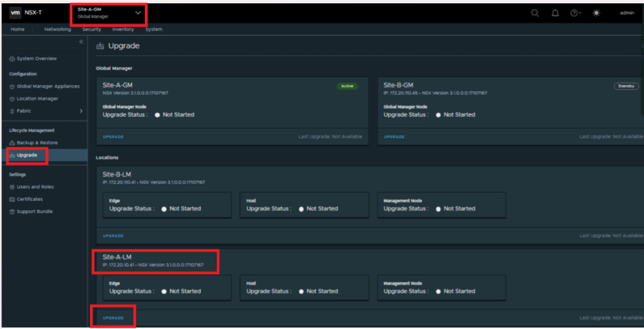Collapse the left sidebar with double chevron
The width and height of the screenshot is (644, 329).
[x=81, y=42]
